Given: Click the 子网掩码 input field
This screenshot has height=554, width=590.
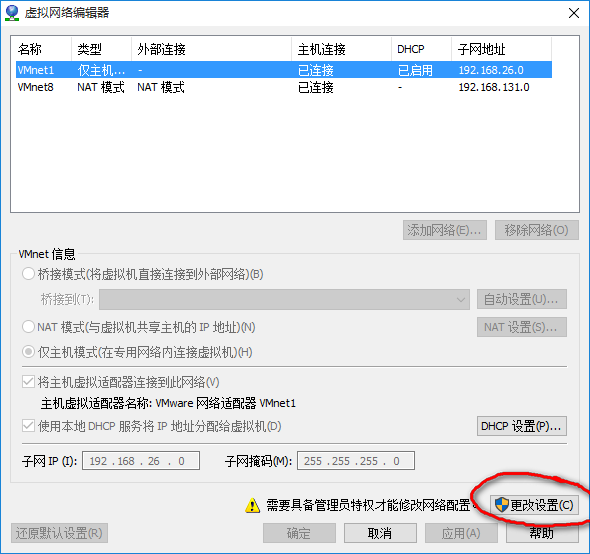Looking at the screenshot, I should [356, 461].
